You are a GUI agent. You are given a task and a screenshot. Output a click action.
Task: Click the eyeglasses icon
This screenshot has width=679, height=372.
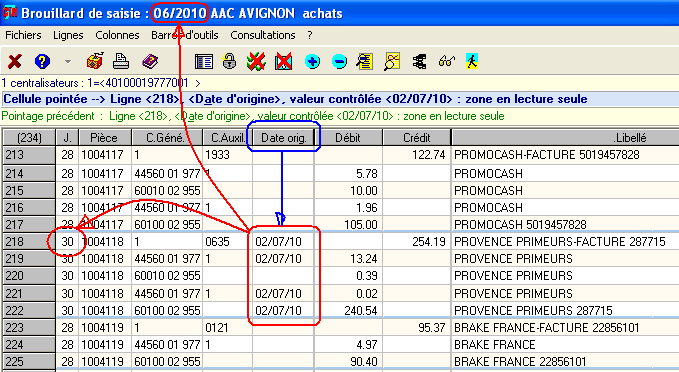click(446, 61)
